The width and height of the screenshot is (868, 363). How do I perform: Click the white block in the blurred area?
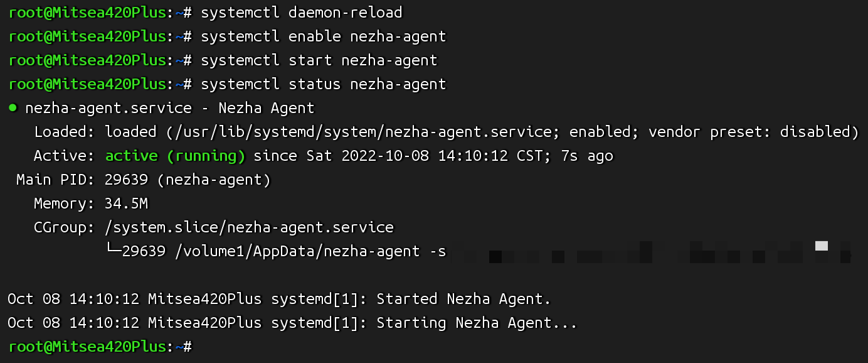pyautogui.click(x=822, y=246)
